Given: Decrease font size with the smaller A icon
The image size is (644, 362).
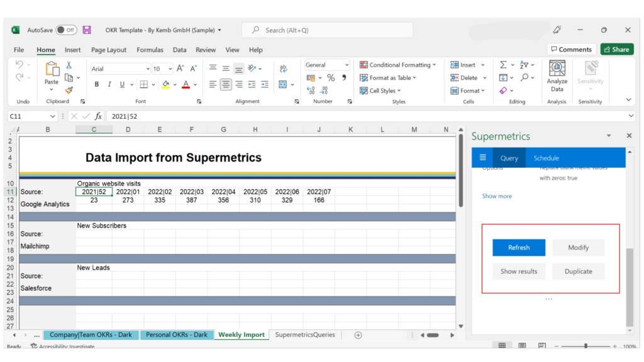Looking at the screenshot, I should pyautogui.click(x=193, y=69).
